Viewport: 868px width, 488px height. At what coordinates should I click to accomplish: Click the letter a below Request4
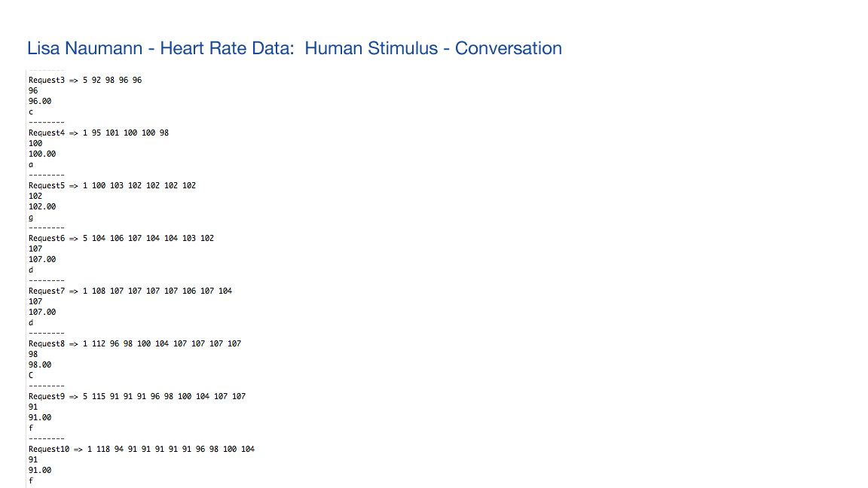coord(31,164)
